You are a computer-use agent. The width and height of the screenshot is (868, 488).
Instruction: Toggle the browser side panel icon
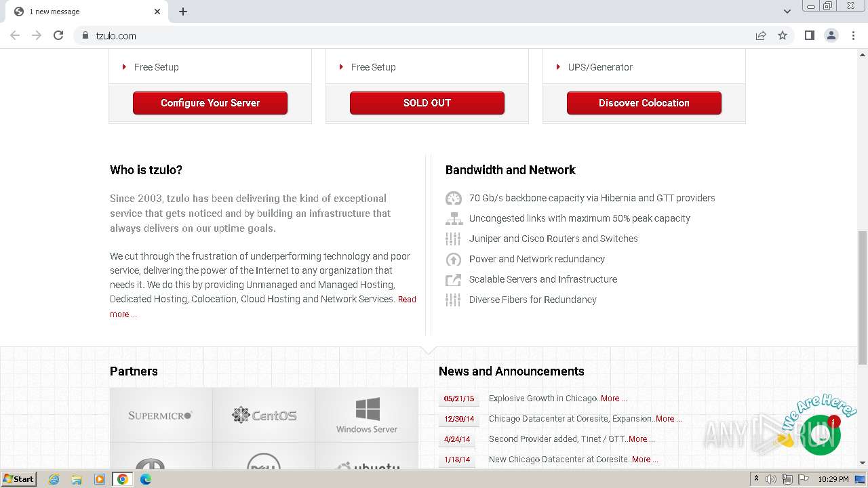coord(809,35)
